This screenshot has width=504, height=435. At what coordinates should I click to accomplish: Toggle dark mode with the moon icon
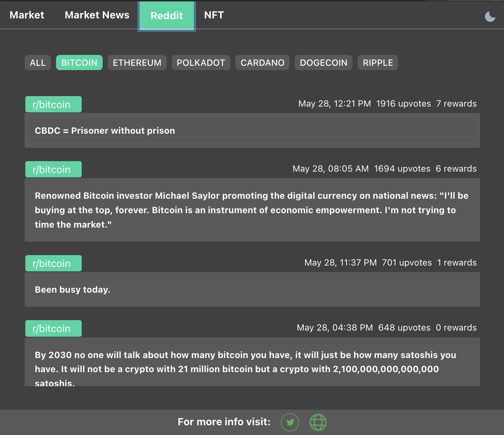pos(490,16)
